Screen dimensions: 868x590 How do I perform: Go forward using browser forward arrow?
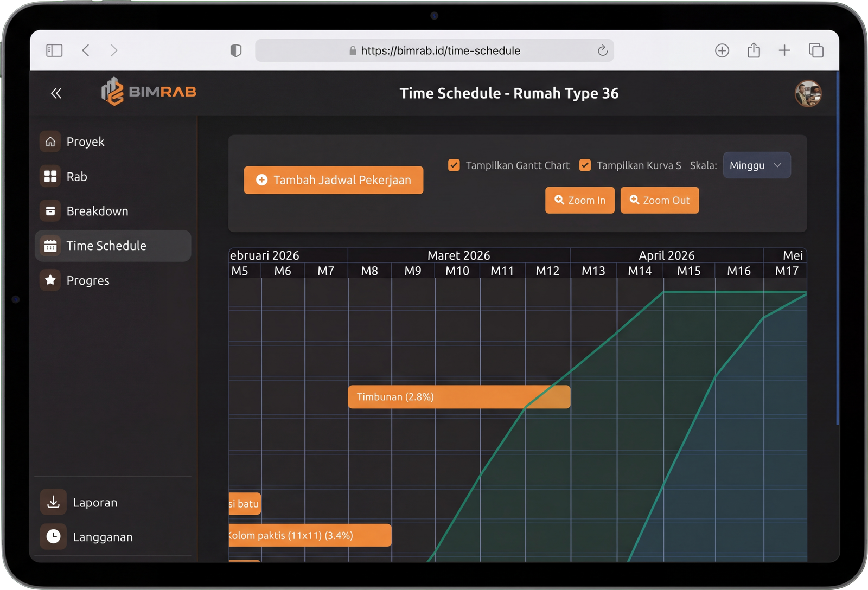click(x=114, y=50)
